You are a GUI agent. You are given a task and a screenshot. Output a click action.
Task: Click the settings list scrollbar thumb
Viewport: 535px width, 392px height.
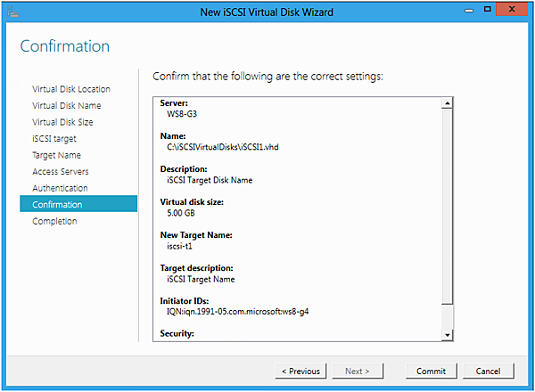click(448, 205)
